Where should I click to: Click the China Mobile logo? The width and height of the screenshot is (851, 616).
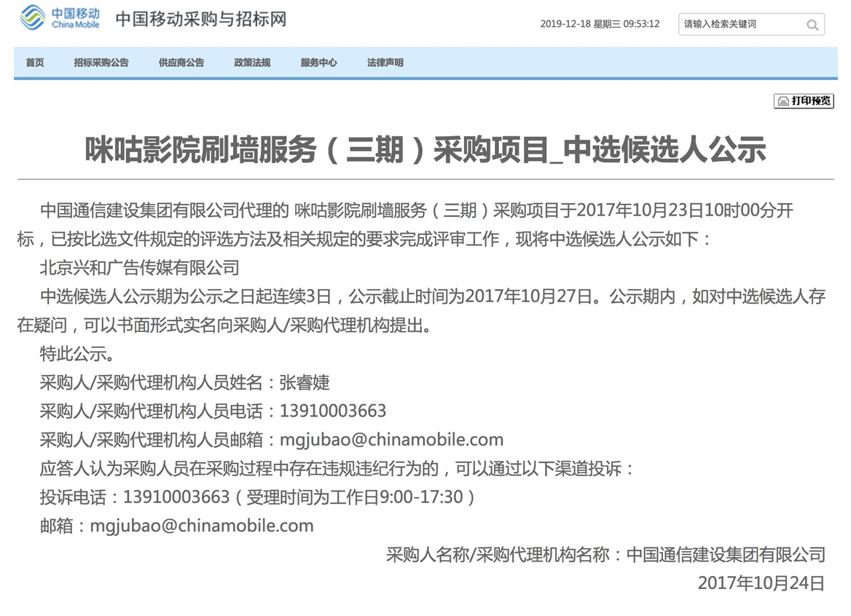click(60, 17)
